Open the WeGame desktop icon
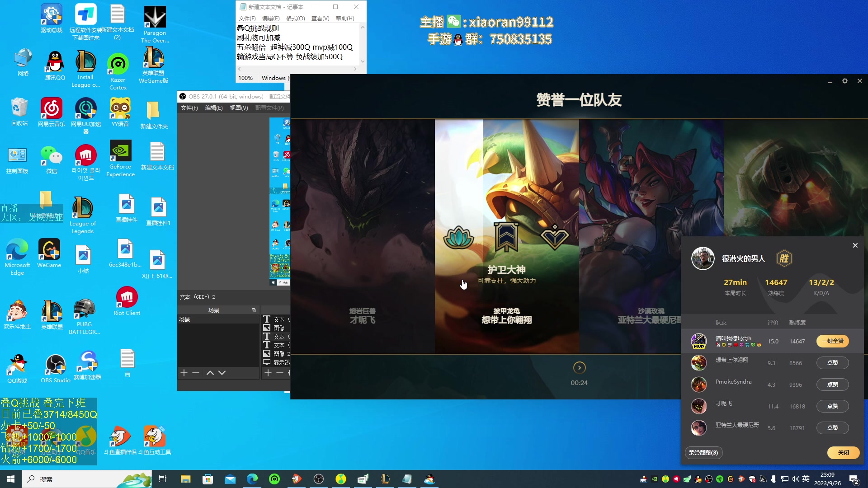The height and width of the screenshot is (488, 868). tap(49, 253)
